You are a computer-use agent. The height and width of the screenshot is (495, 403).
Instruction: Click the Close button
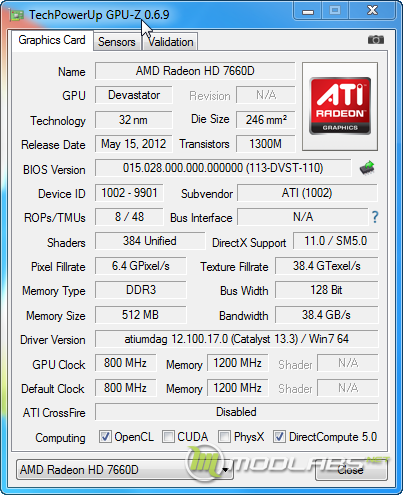click(351, 470)
